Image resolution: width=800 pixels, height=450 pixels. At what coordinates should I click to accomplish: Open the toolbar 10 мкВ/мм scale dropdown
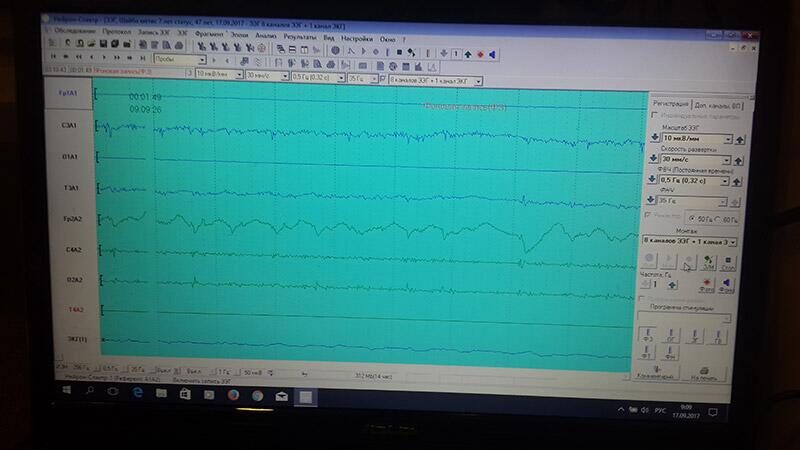[219, 74]
